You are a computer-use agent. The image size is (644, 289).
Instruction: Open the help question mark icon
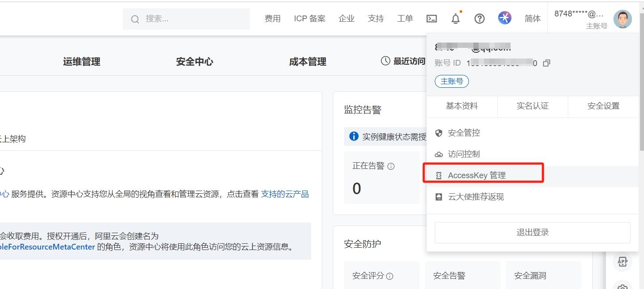pyautogui.click(x=480, y=19)
